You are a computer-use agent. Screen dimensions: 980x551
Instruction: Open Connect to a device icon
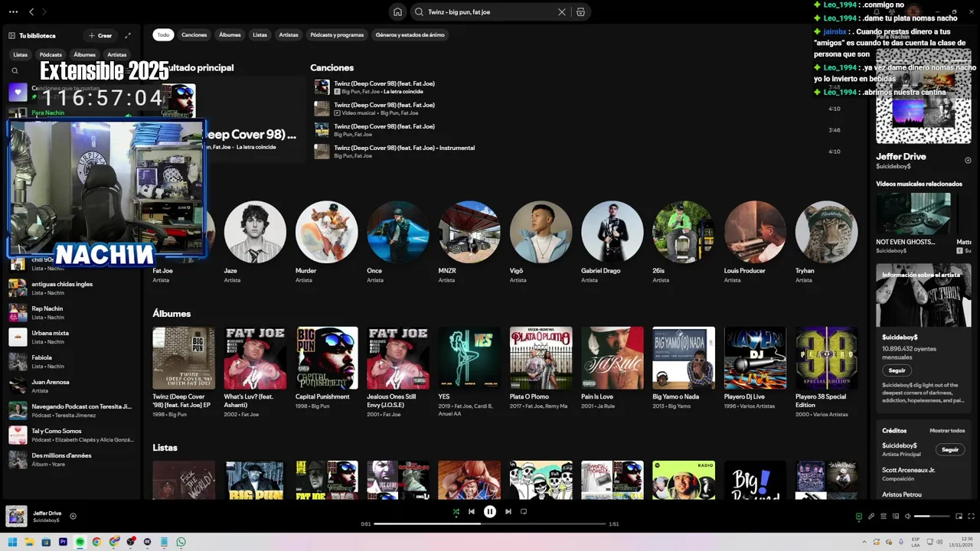(x=896, y=517)
